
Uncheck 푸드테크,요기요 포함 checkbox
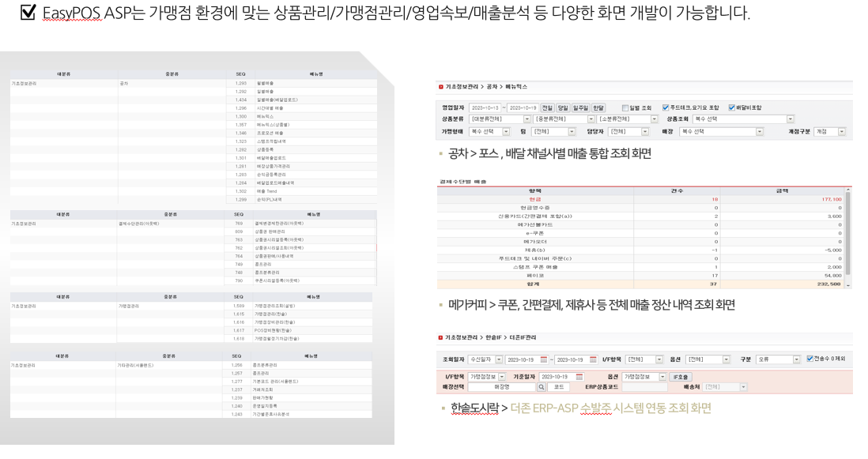[666, 108]
